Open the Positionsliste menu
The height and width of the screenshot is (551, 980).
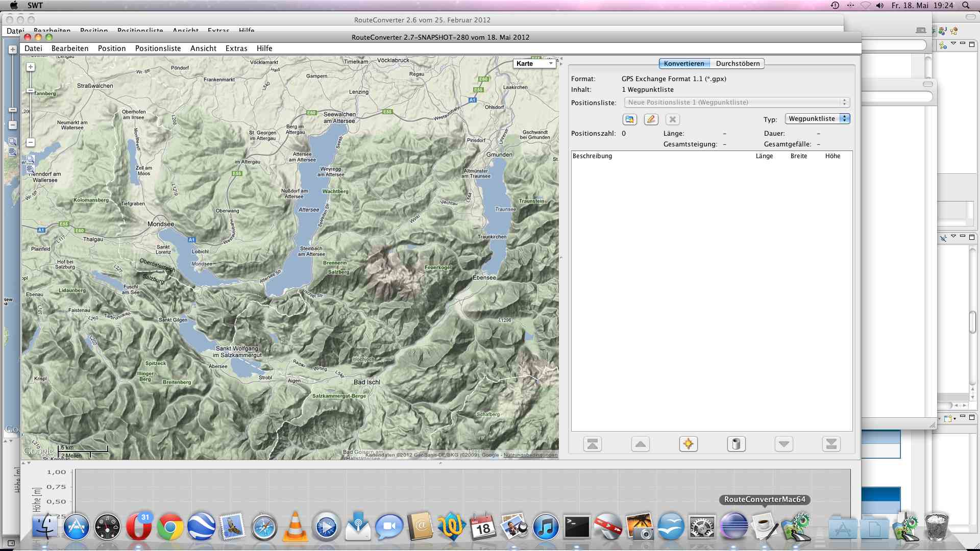(x=158, y=48)
